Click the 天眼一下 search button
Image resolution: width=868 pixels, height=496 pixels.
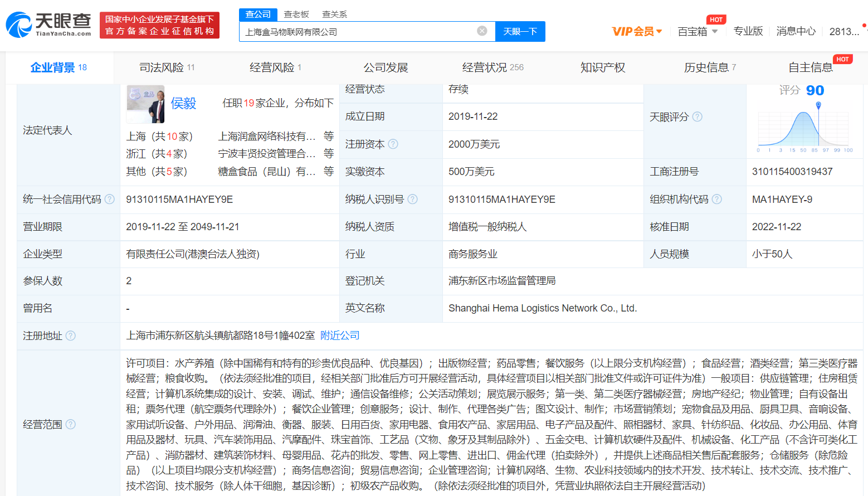(520, 31)
